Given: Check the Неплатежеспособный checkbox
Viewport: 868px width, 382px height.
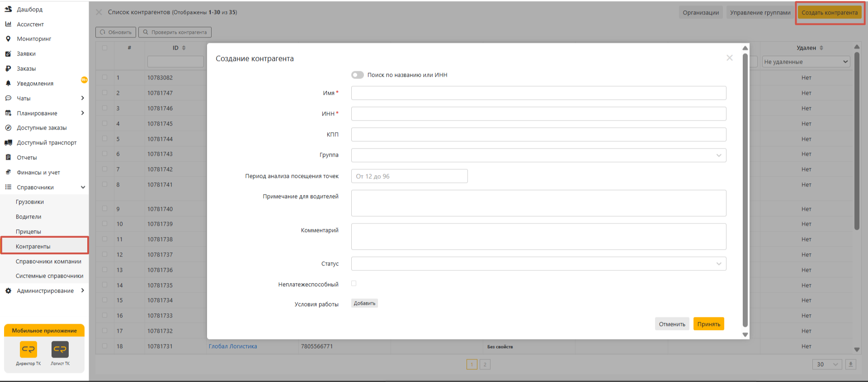Looking at the screenshot, I should point(354,284).
